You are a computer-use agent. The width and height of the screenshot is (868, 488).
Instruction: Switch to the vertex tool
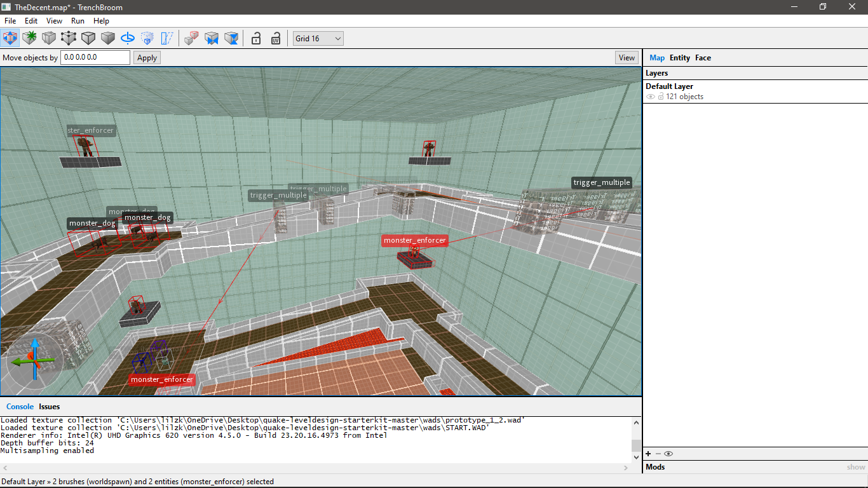[x=69, y=38]
